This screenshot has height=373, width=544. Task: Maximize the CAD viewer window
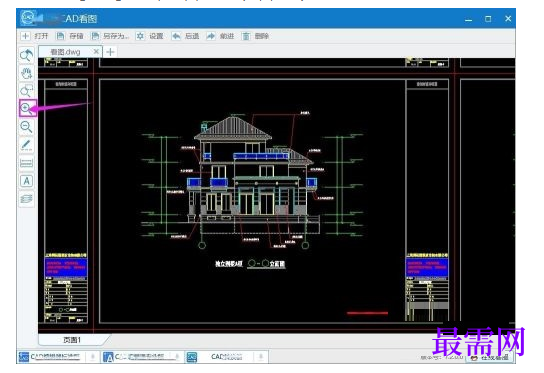coord(488,19)
